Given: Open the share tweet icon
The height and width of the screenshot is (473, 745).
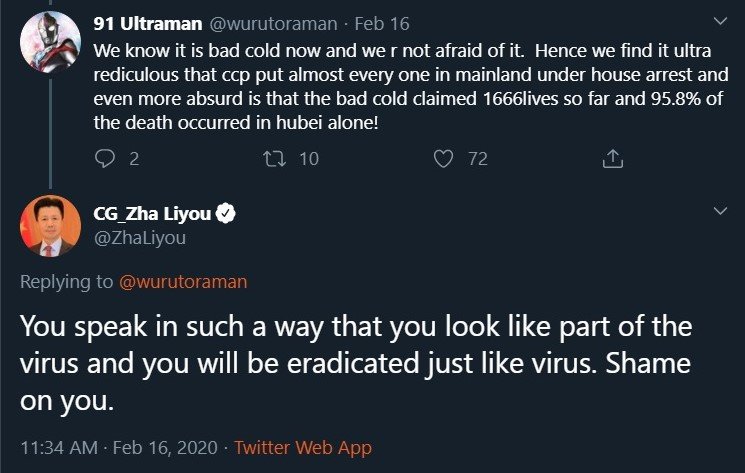Looking at the screenshot, I should 613,159.
